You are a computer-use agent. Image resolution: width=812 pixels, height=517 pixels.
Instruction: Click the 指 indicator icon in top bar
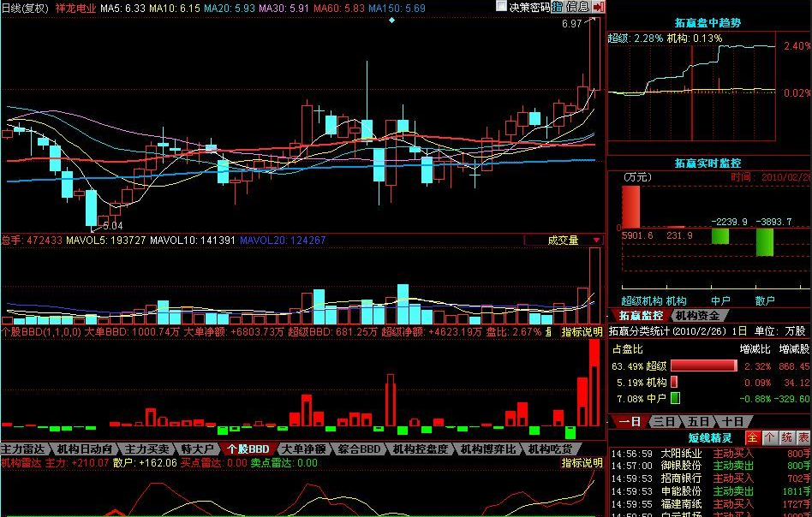[x=558, y=7]
